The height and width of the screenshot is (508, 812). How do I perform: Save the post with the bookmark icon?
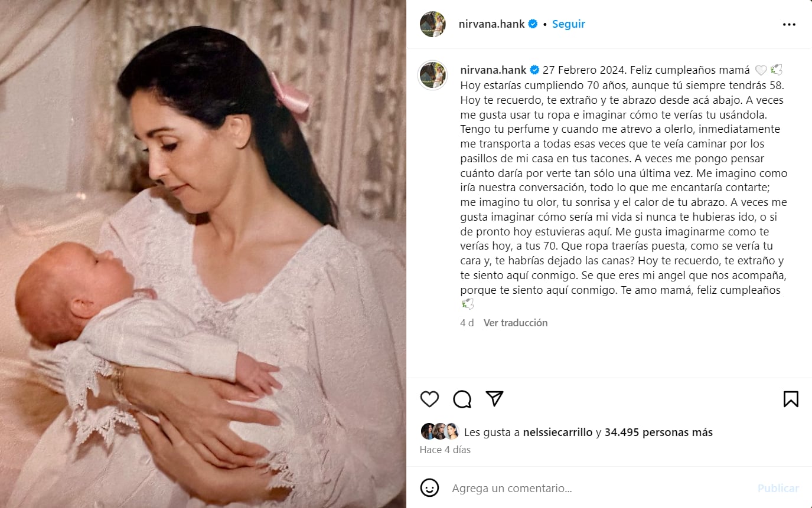click(791, 399)
